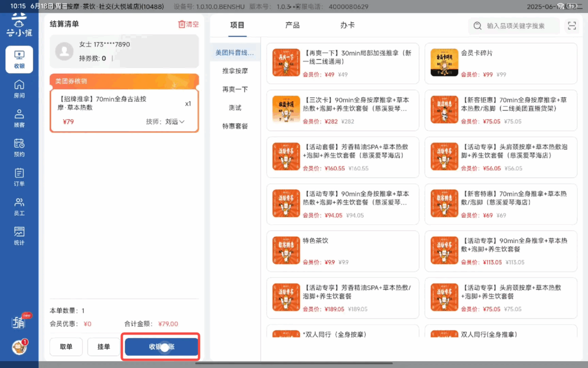This screenshot has height=368, width=588.
Task: Open thumbnail of 【再爽一下】30min局部加强推拿
Action: click(x=286, y=62)
